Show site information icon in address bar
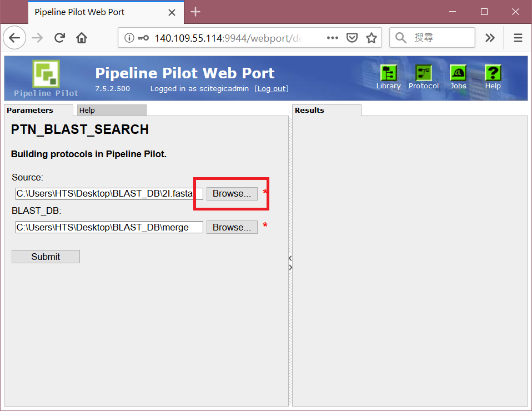Viewport: 532px width, 411px height. 129,38
